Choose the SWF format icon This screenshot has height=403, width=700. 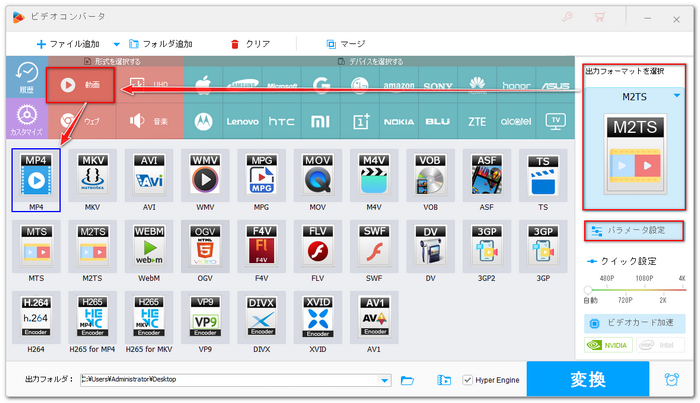pos(374,248)
